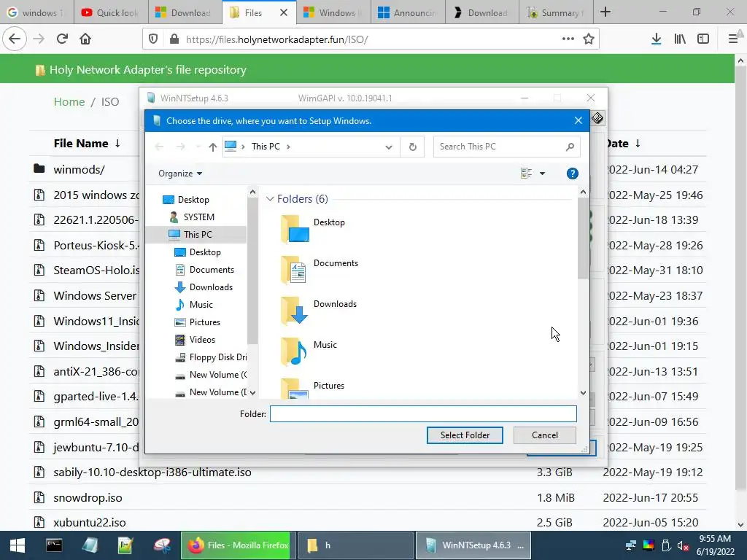Reload the page in Firefox
This screenshot has width=747, height=560.
tap(62, 39)
